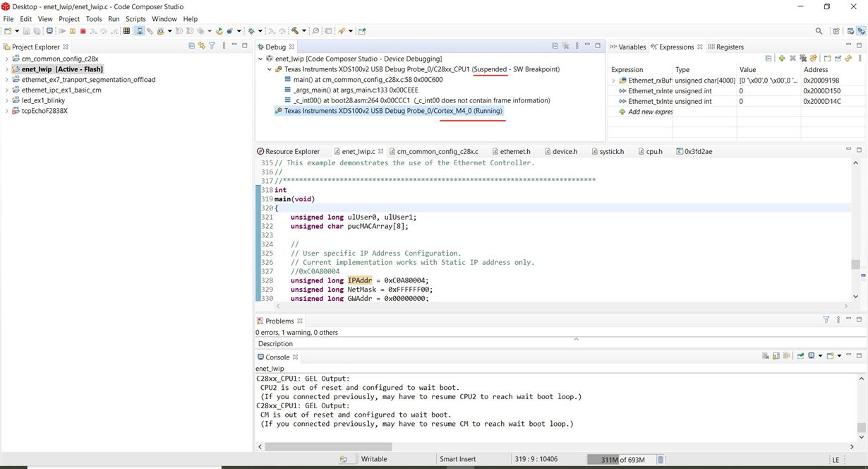
Task: Toggle the highlighted debug toolbar mode button
Action: click(140, 31)
